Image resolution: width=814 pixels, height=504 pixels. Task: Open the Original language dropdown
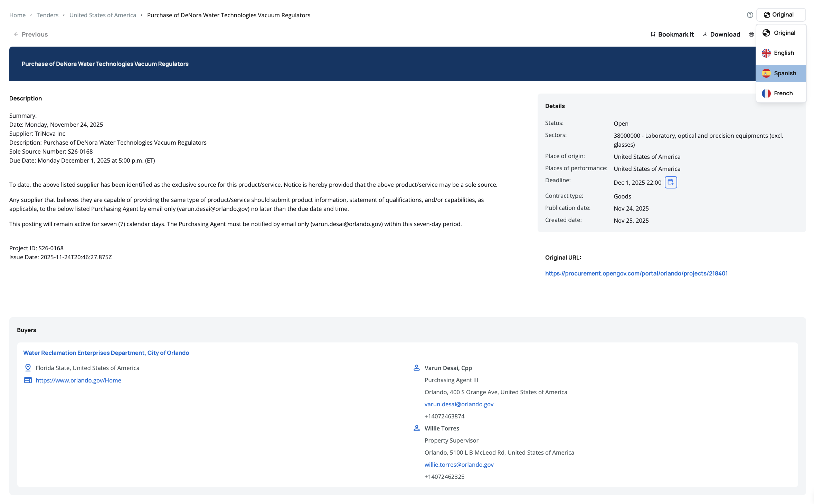coord(781,15)
